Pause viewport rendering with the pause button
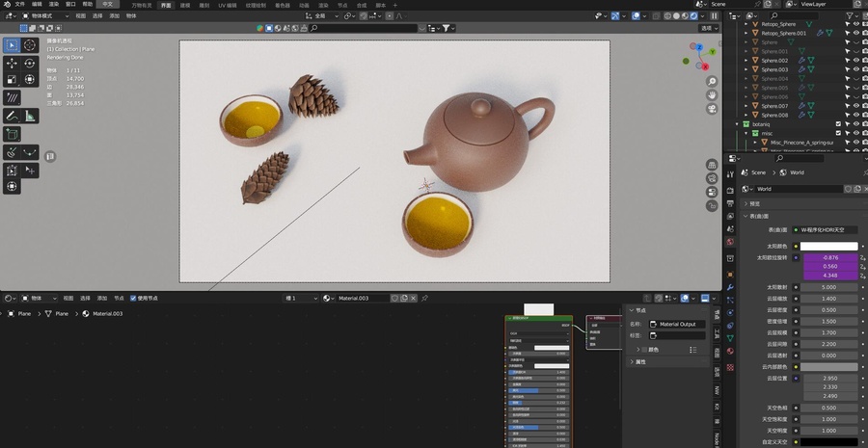This screenshot has height=448, width=868. 715,16
